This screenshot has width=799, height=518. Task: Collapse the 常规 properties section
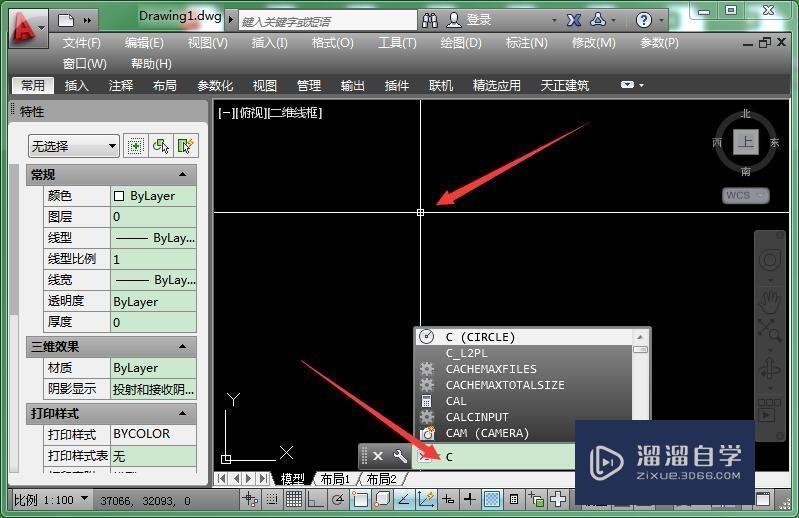[182, 175]
